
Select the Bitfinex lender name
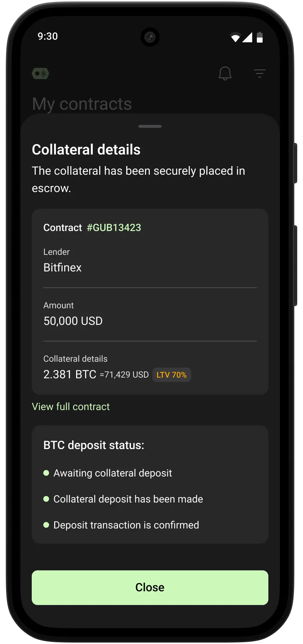pyautogui.click(x=62, y=267)
